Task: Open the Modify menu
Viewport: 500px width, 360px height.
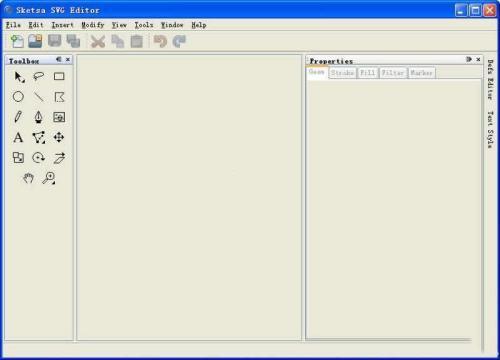Action: coord(93,25)
